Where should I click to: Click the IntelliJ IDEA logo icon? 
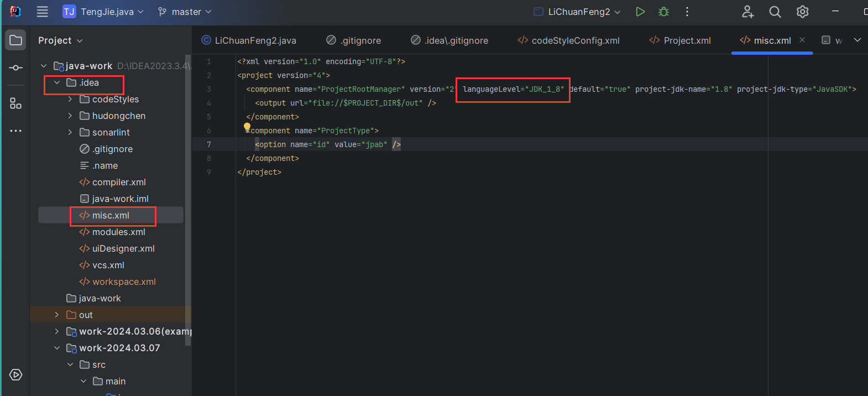(15, 12)
